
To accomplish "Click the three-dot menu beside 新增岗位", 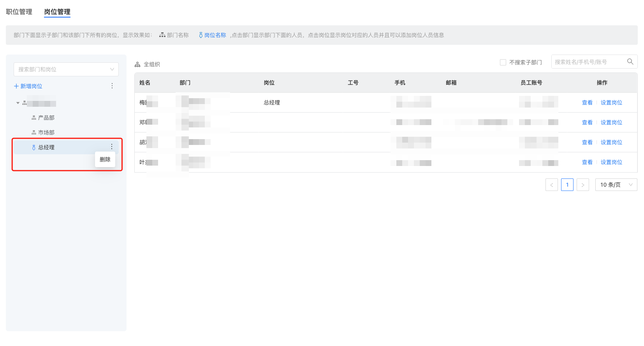I will tap(112, 86).
